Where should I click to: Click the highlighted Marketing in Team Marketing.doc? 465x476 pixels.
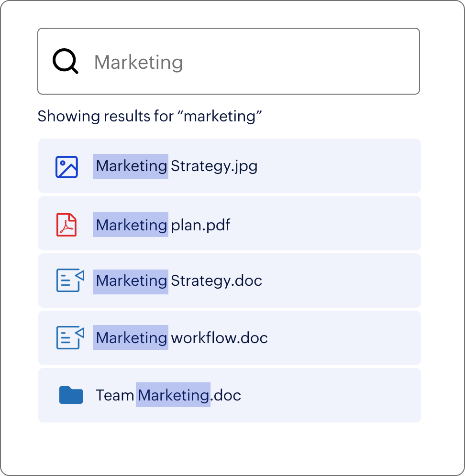[173, 395]
